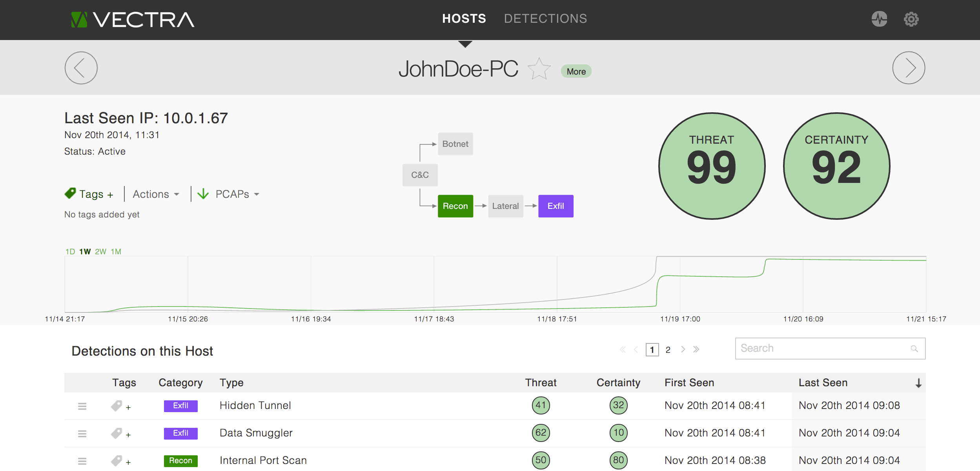This screenshot has height=471, width=980.
Task: Click Internal Port Scan threat score 50
Action: coord(541,460)
